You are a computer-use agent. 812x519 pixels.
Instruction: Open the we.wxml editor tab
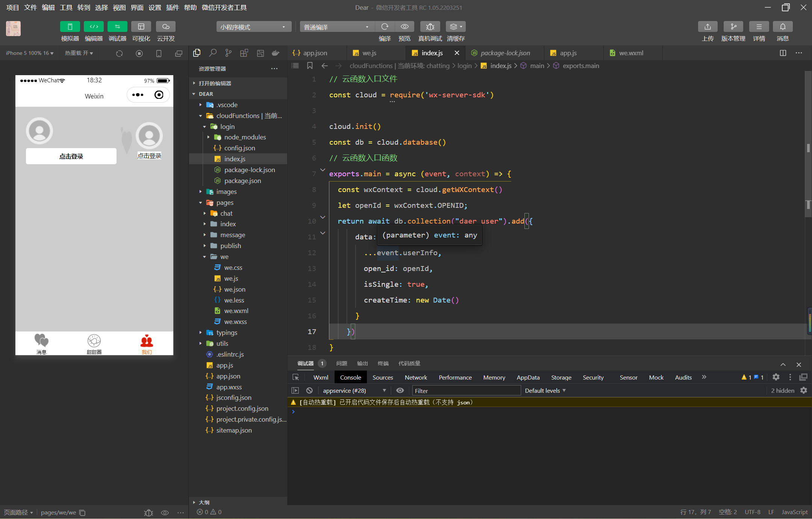tap(631, 53)
